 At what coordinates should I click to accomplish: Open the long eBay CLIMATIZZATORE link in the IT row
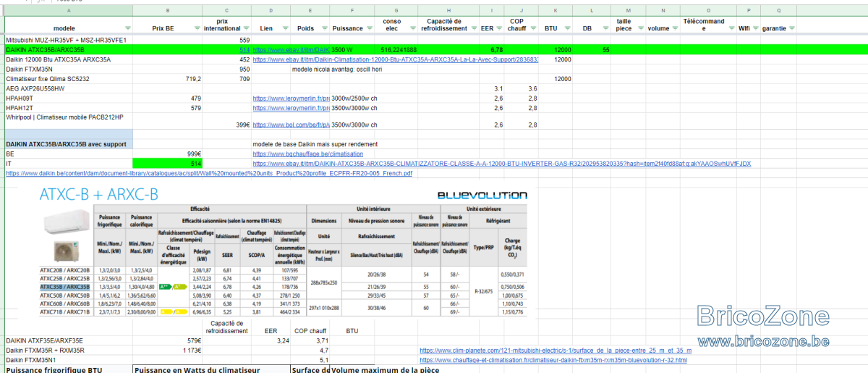[x=501, y=164]
